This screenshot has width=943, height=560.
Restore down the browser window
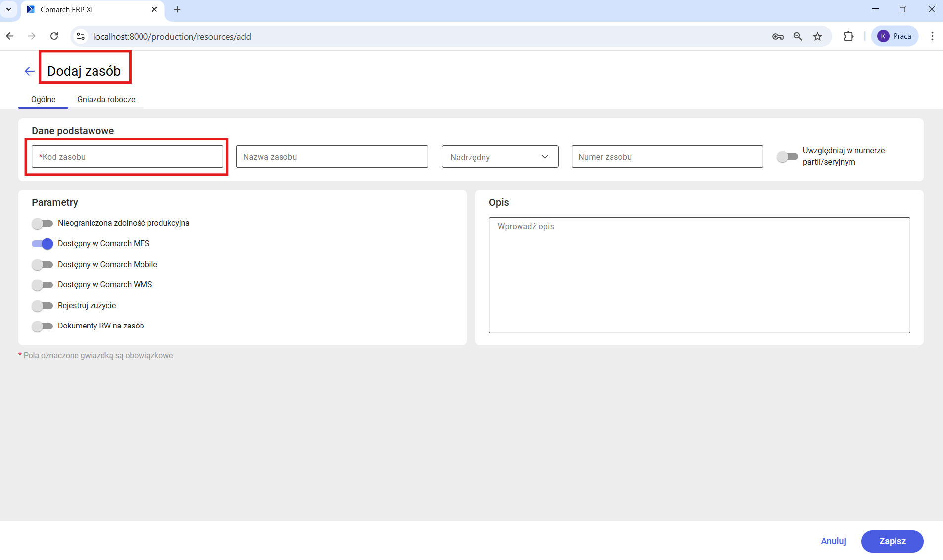[x=903, y=9]
